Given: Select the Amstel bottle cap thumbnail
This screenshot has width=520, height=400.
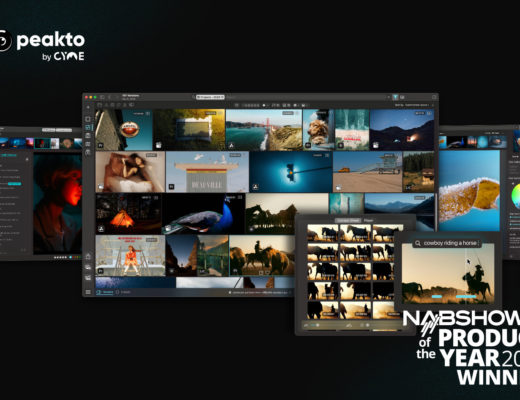Looking at the screenshot, I should [x=124, y=130].
